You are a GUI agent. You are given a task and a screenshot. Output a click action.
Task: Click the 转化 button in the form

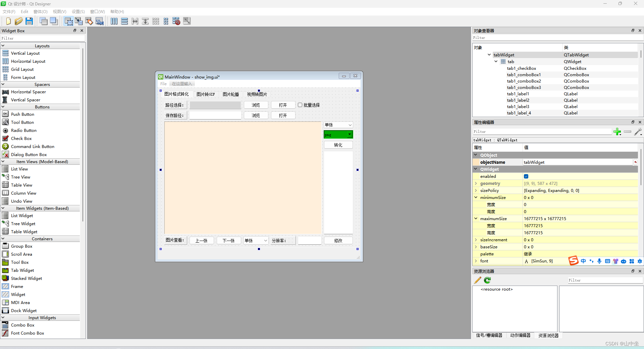point(338,145)
